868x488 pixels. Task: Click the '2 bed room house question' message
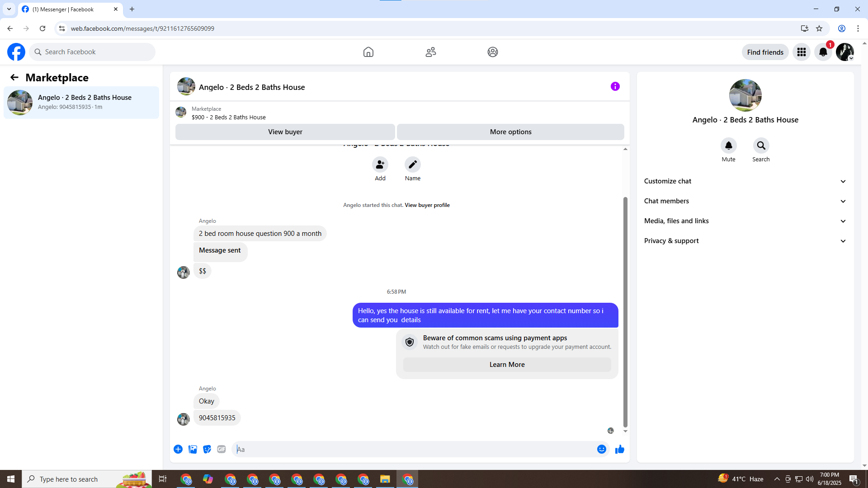tap(260, 234)
